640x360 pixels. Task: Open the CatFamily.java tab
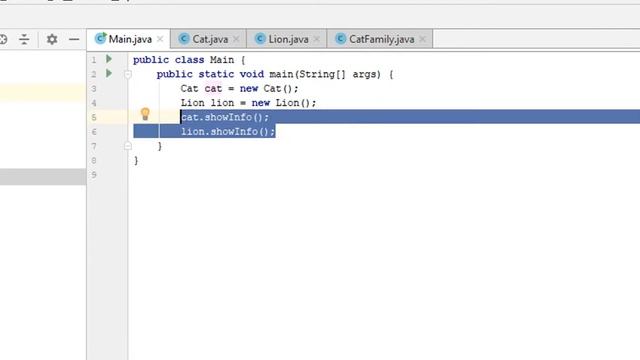tap(380, 39)
